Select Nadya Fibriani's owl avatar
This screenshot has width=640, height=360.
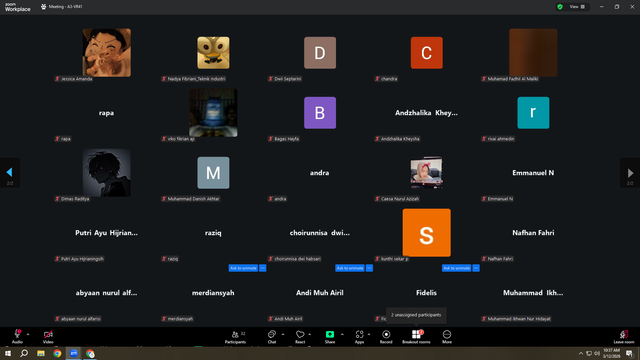pyautogui.click(x=213, y=53)
